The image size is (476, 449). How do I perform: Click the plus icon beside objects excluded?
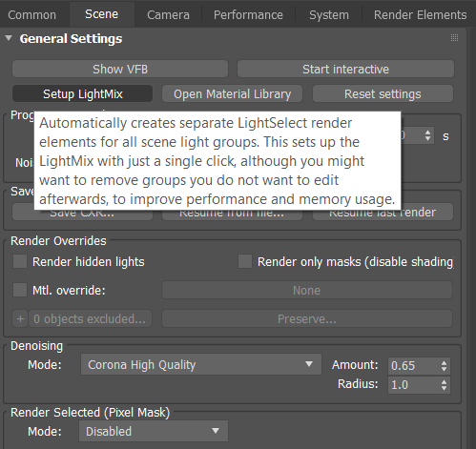[20, 318]
